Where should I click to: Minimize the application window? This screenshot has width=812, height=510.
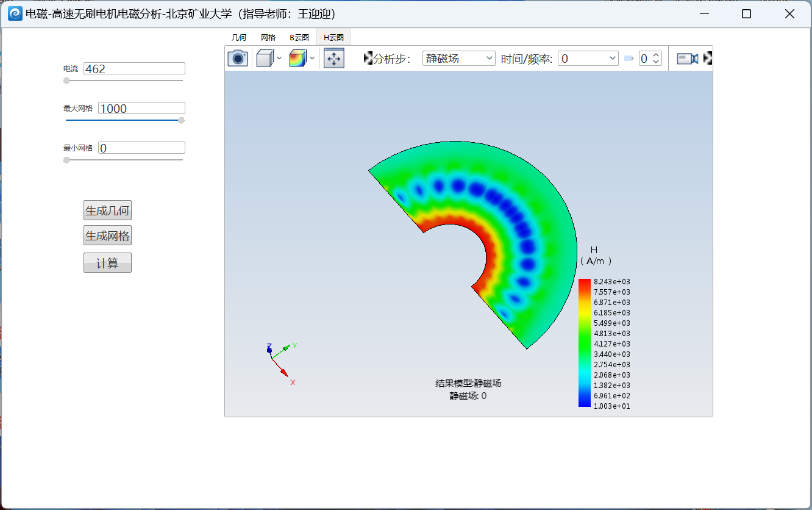[x=705, y=13]
